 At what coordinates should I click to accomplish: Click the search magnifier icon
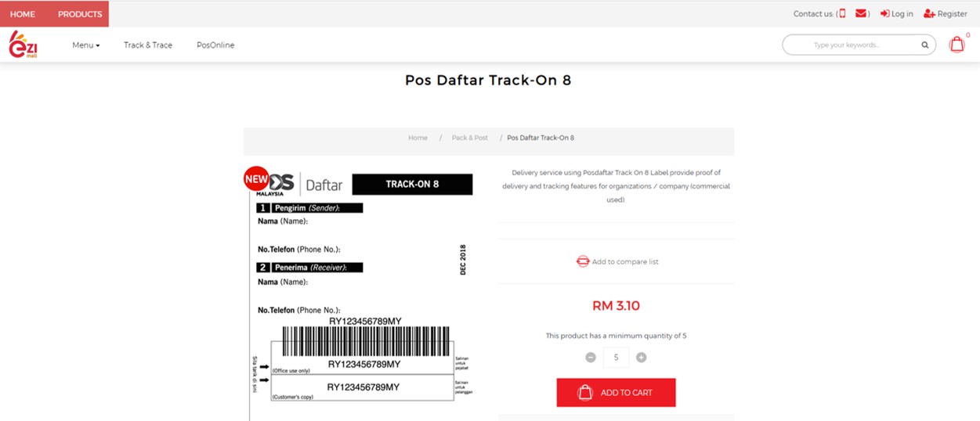click(x=924, y=45)
